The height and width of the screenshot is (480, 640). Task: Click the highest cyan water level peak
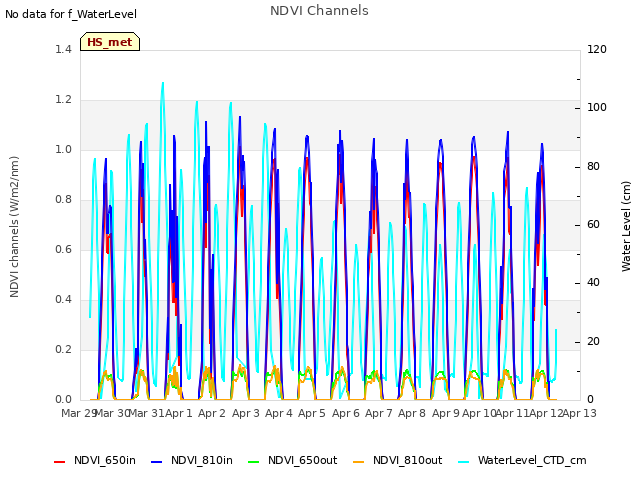pyautogui.click(x=163, y=83)
